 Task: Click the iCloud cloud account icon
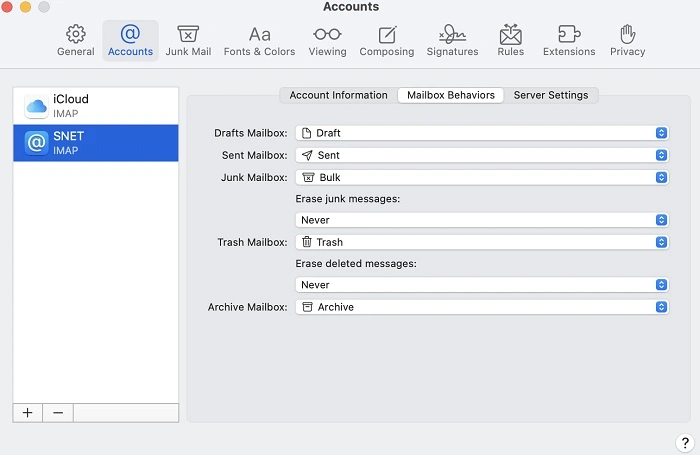[37, 106]
